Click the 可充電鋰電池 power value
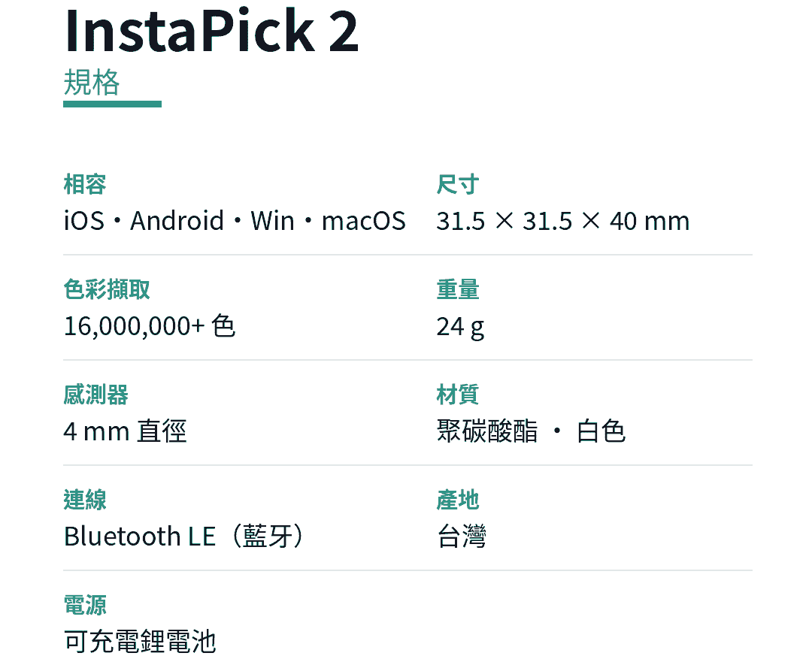Viewport: 812px width, 659px height. click(x=140, y=642)
